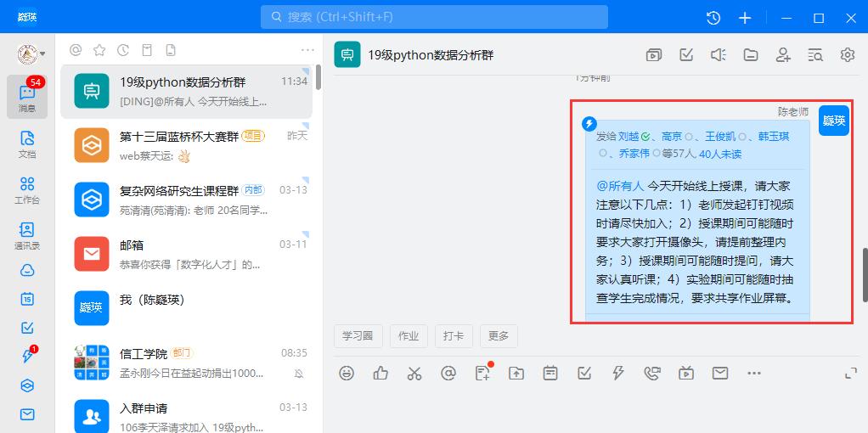Click the scissors screenshot tool
Image resolution: width=868 pixels, height=433 pixels.
pyautogui.click(x=414, y=373)
